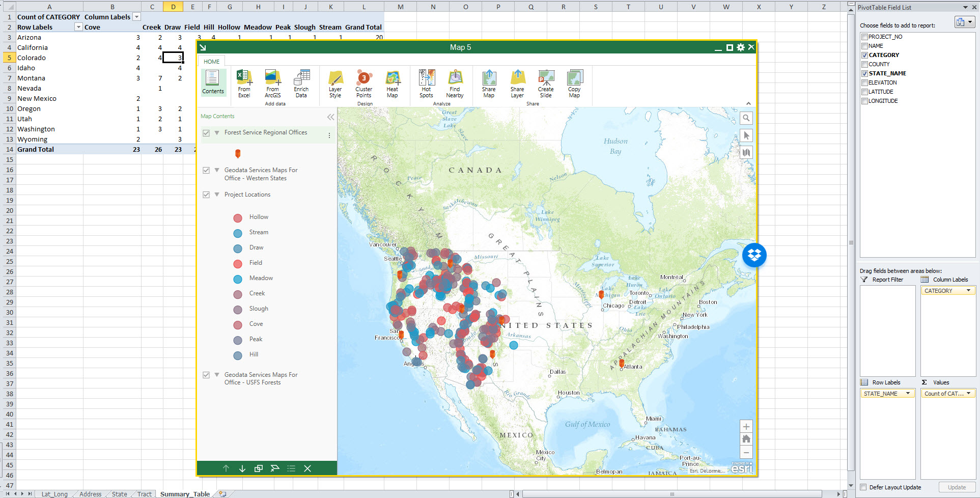
Task: Click the Hollow legend color circle
Action: coord(238,218)
